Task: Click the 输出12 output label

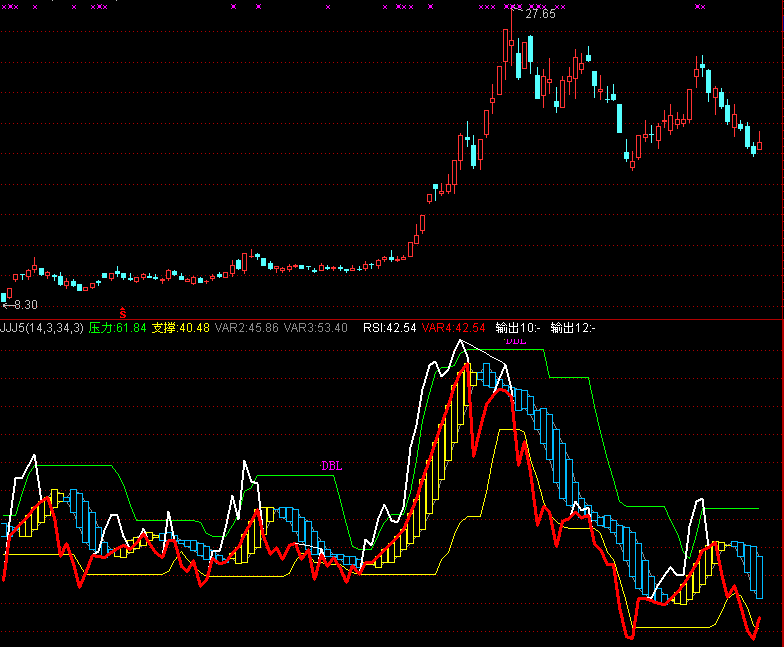Action: [x=572, y=328]
